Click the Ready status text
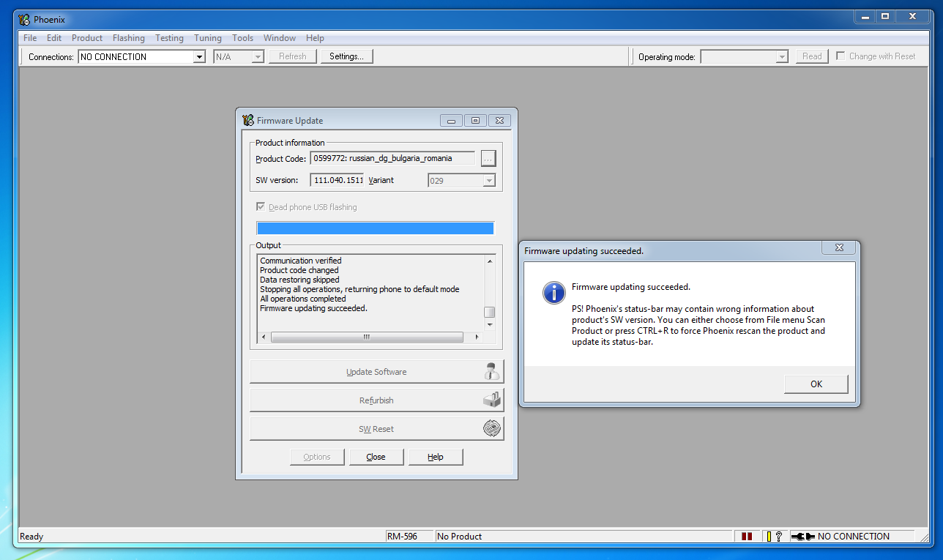The image size is (943, 560). 31,537
